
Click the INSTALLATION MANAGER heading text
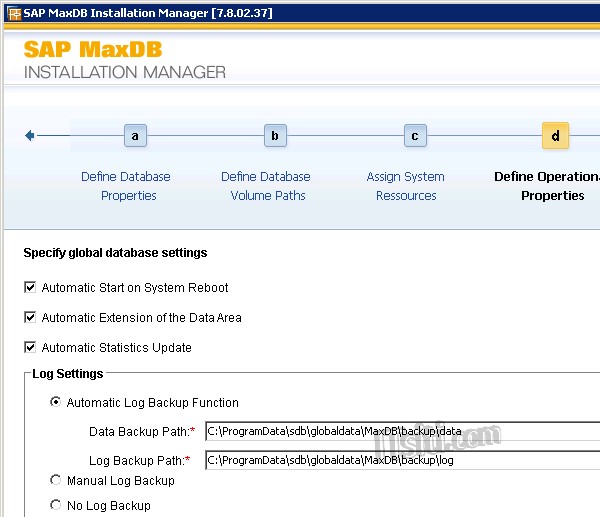125,72
